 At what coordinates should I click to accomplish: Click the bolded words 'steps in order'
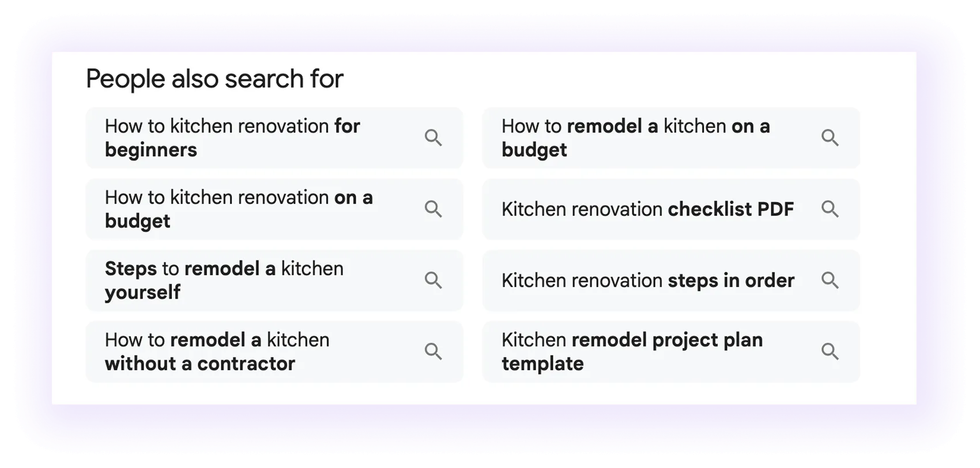pos(731,281)
